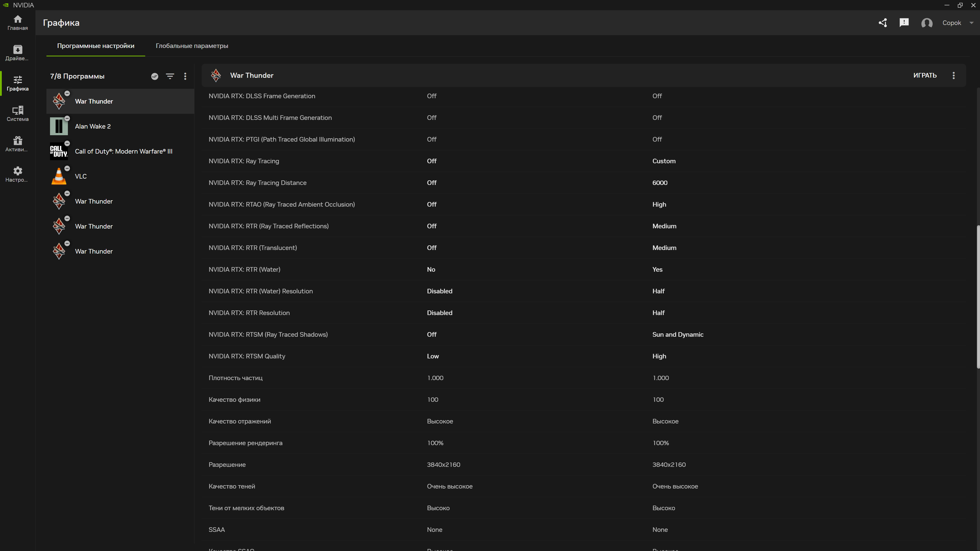Select Call of Duty Modern Warfare III
The height and width of the screenshot is (551, 980).
tap(123, 151)
